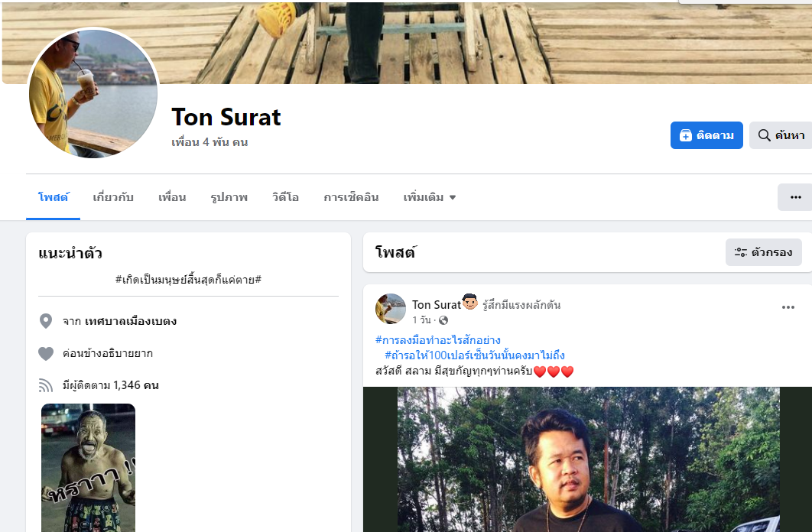The image size is (812, 532).
Task: Click the ตัวกรอง filter button
Action: coord(763,252)
